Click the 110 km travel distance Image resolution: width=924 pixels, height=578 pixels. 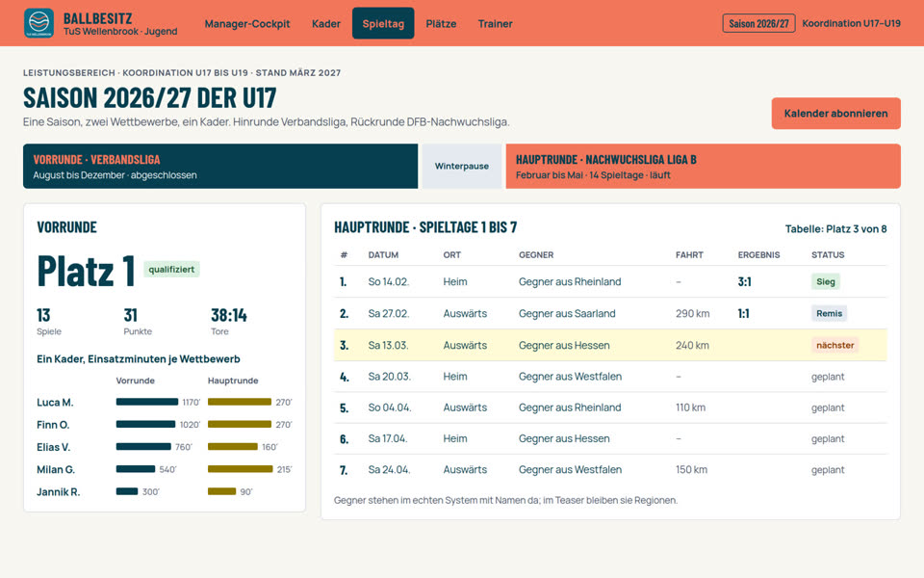(691, 407)
